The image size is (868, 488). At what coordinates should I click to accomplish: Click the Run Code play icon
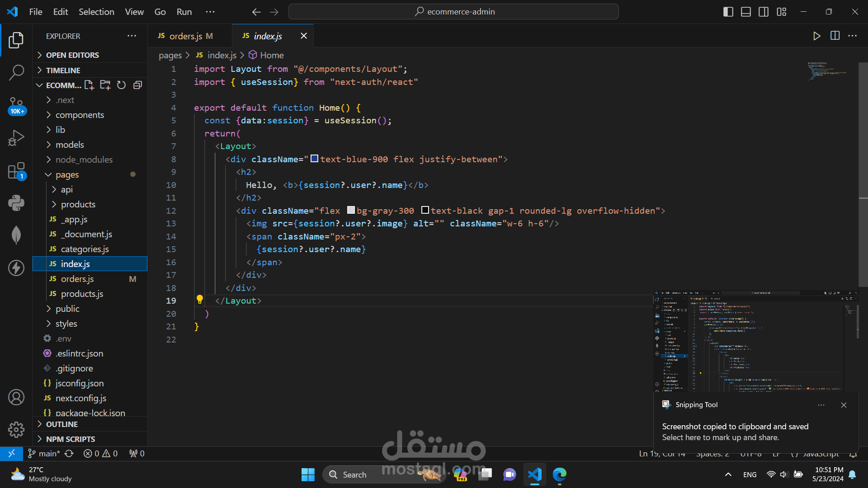[816, 36]
